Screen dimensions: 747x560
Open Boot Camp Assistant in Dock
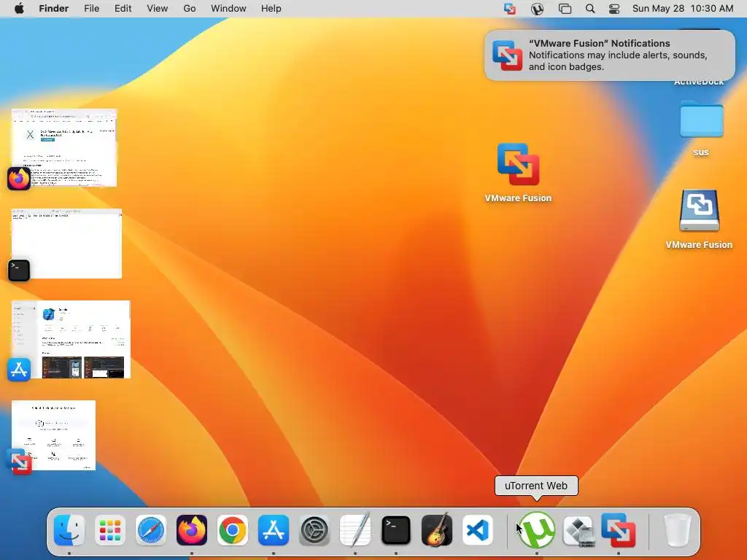(x=578, y=530)
